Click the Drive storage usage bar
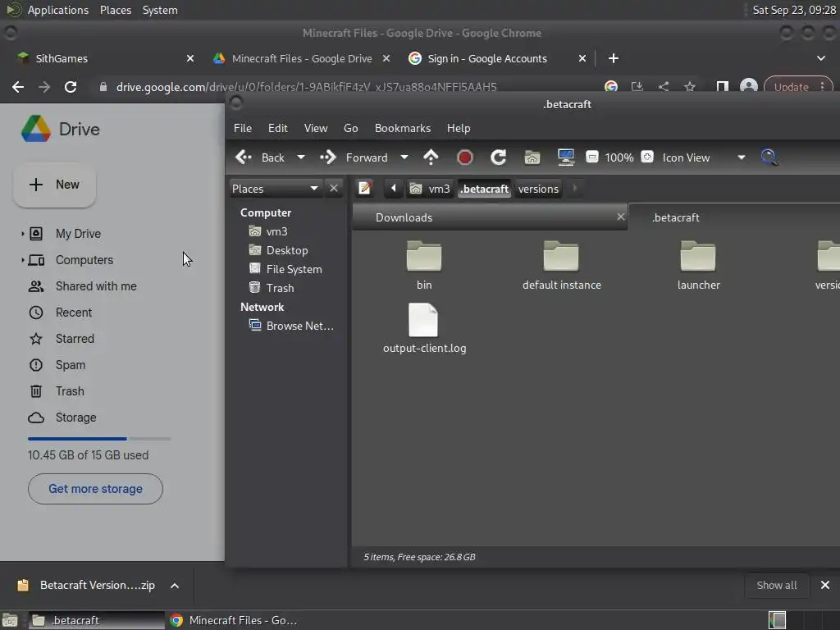Viewport: 840px width, 630px height. pos(99,439)
